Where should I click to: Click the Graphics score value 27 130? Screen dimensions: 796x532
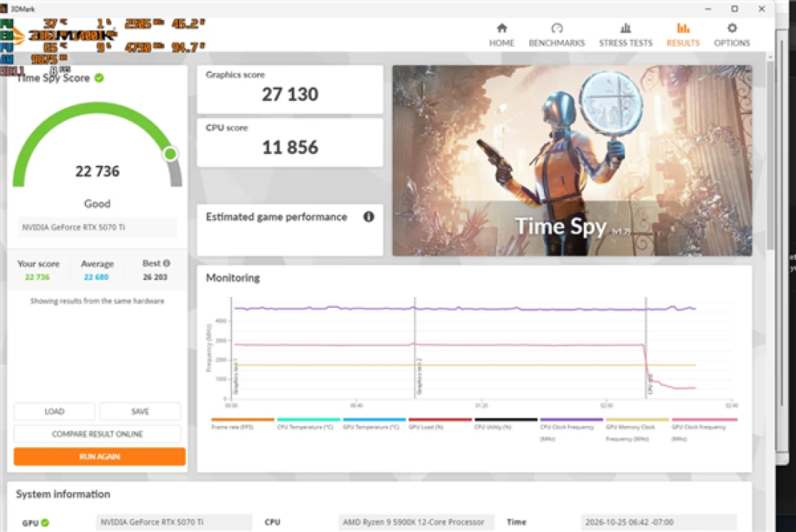[x=290, y=94]
